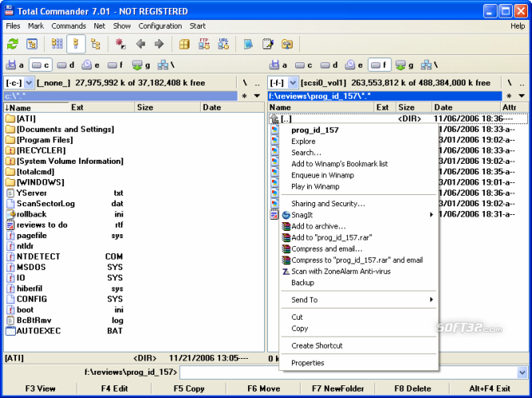This screenshot has height=398, width=532.
Task: Click the F7 NewFolder button
Action: pyautogui.click(x=338, y=388)
